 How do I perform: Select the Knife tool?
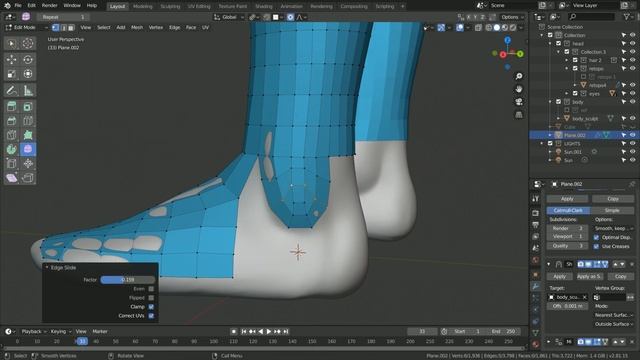(11, 135)
